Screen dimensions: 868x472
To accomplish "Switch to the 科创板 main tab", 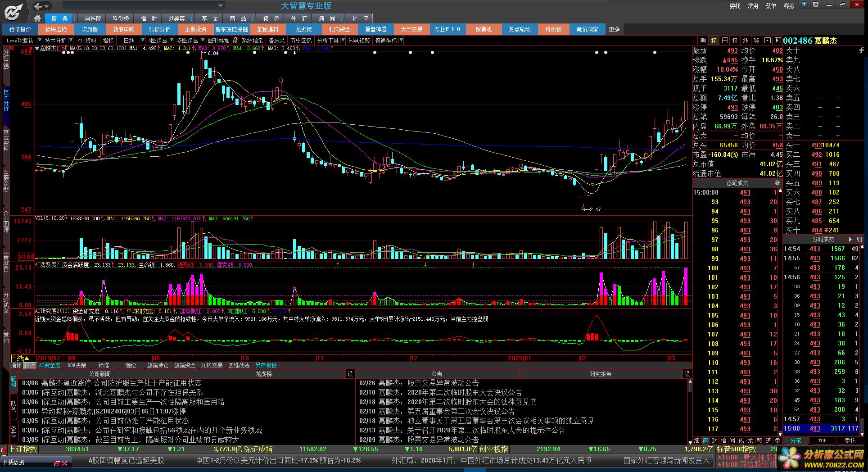I will (x=121, y=18).
